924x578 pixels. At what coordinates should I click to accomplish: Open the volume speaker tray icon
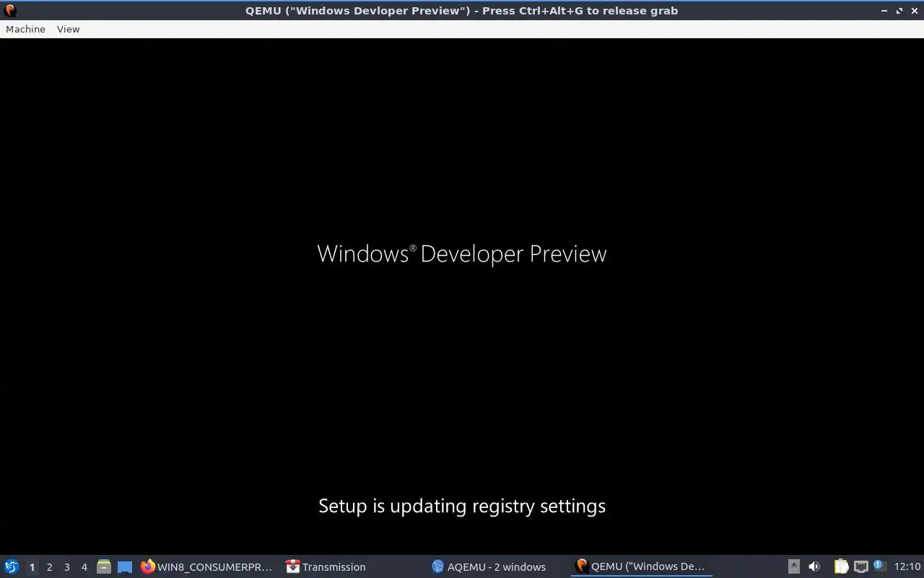(814, 566)
